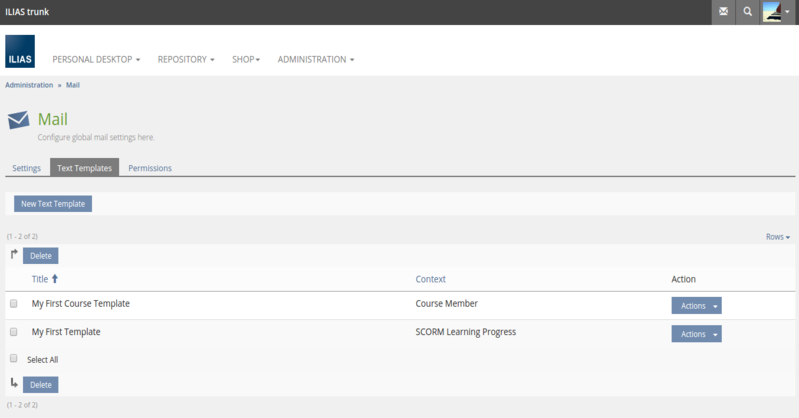Open the Repository menu
799x418 pixels.
pyautogui.click(x=186, y=60)
